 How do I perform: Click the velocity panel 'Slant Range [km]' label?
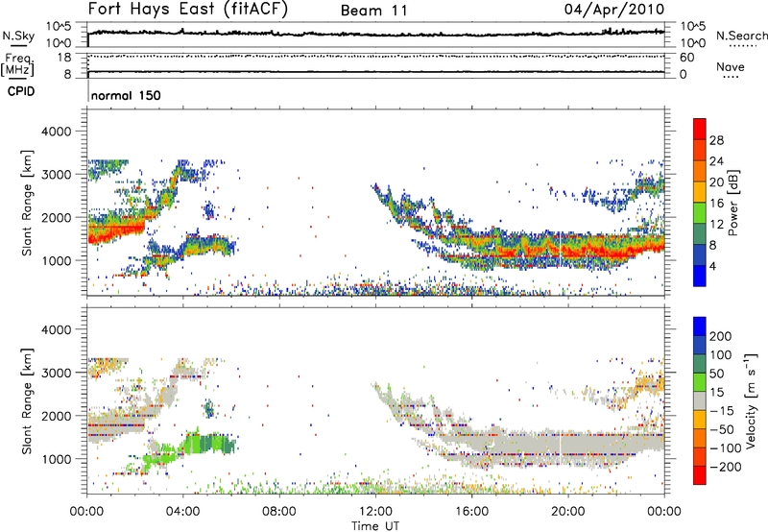coord(27,400)
